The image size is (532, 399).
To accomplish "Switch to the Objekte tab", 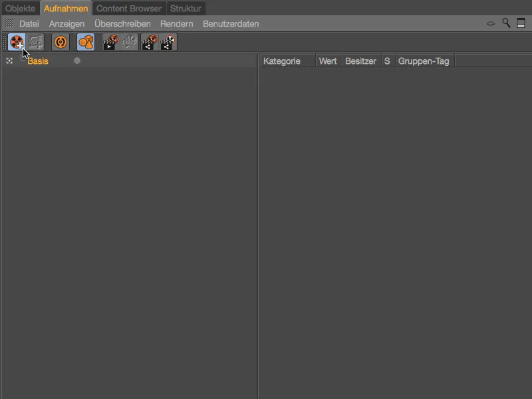I will point(20,9).
